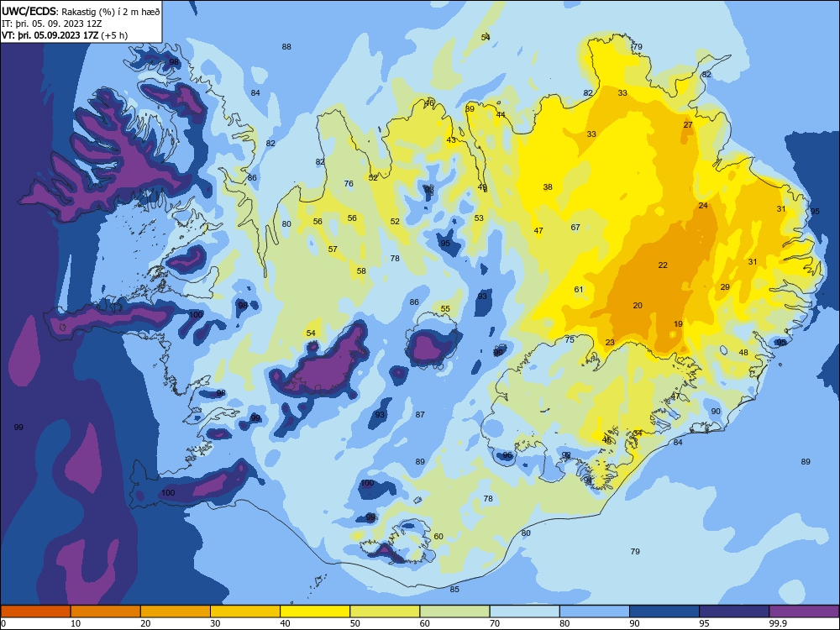Click the map value 38

click(x=548, y=187)
